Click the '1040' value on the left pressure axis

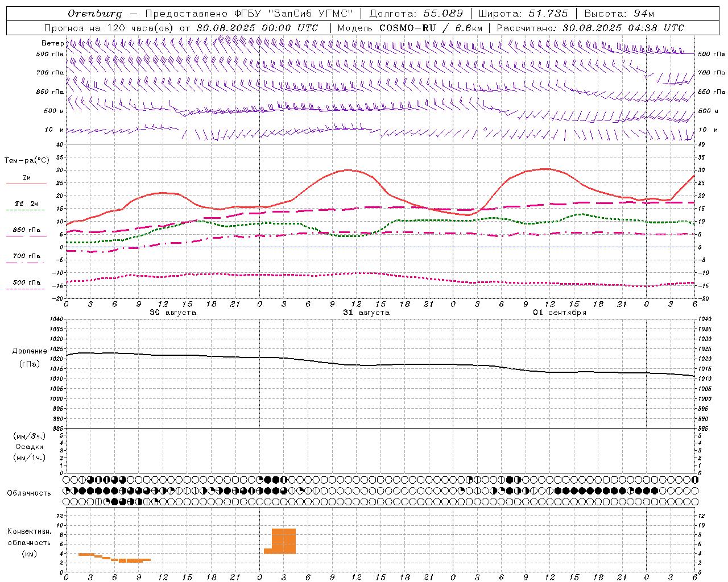[x=56, y=319]
